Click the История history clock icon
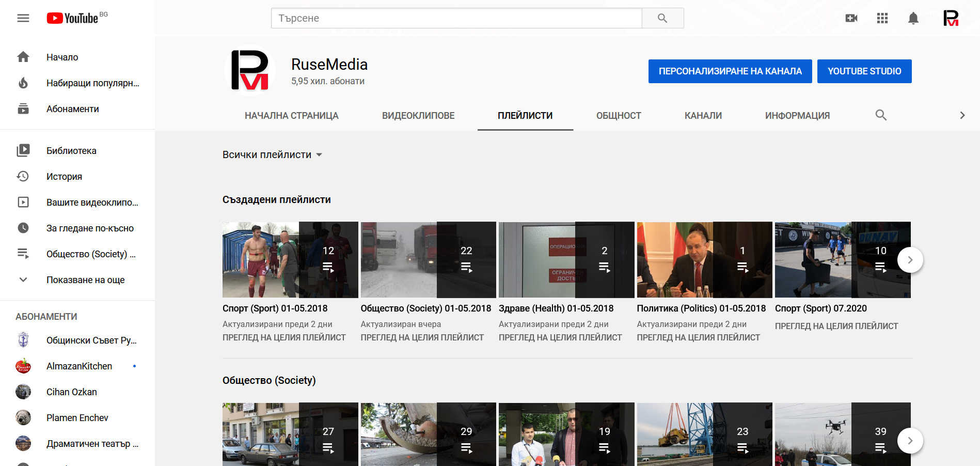 pyautogui.click(x=23, y=176)
